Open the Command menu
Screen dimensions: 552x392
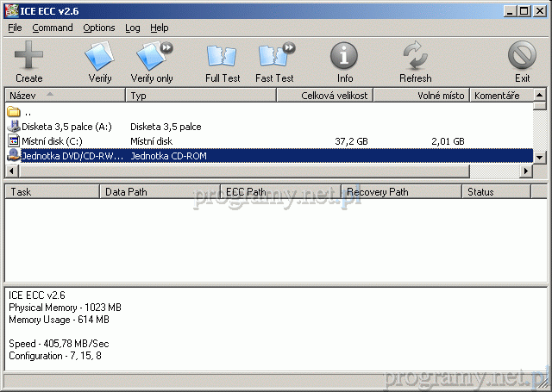53,28
